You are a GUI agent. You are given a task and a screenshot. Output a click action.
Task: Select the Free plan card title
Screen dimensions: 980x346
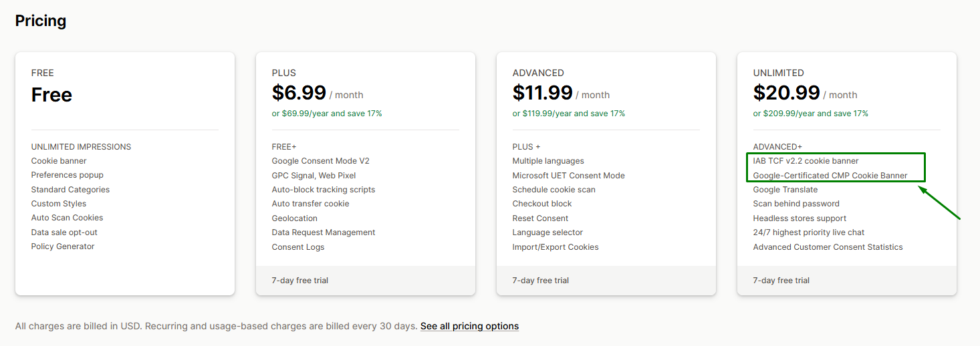(x=51, y=95)
